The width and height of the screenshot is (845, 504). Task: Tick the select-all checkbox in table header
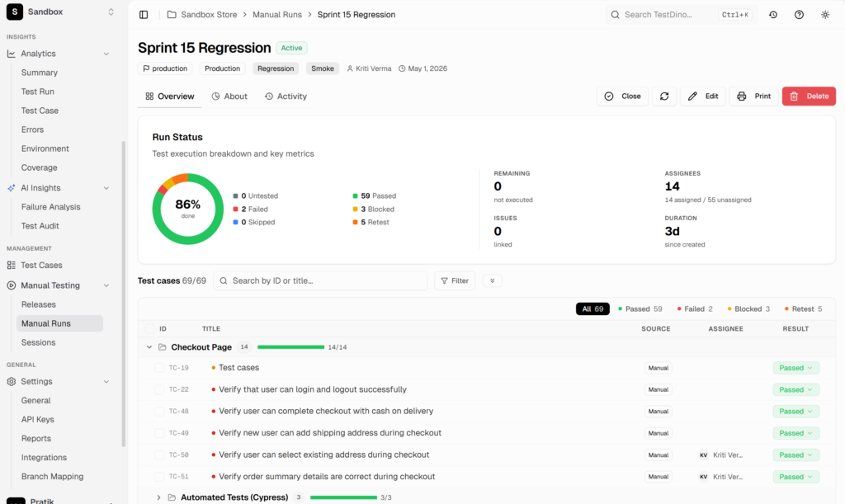point(150,328)
